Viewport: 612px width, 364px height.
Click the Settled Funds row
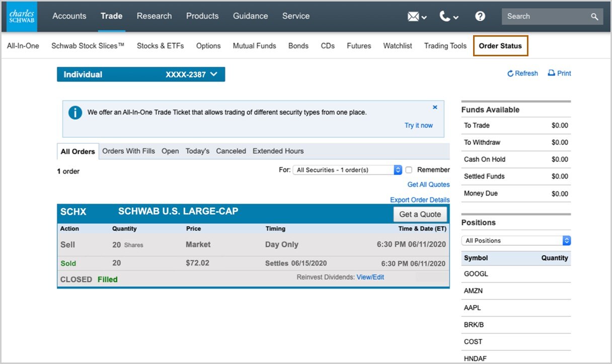516,176
